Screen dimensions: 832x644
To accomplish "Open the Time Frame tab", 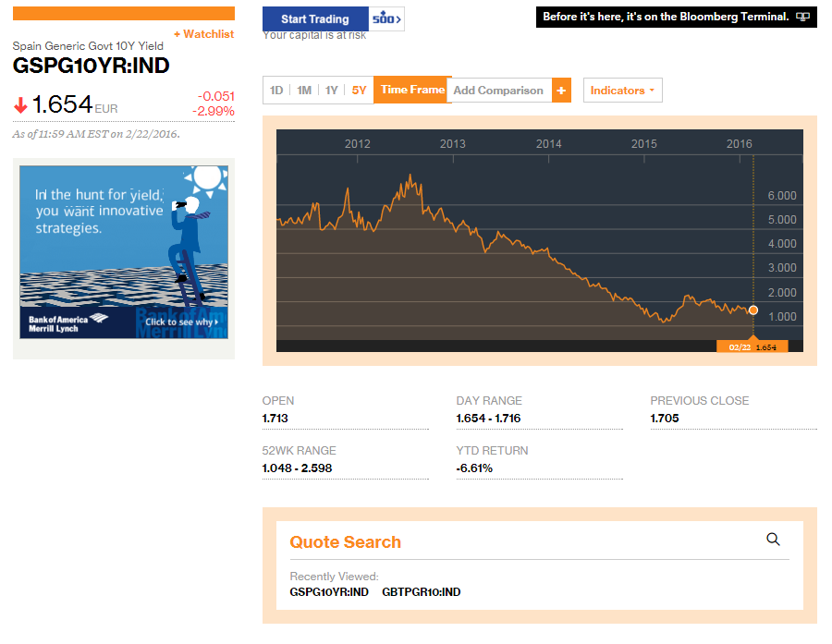I will coord(412,90).
